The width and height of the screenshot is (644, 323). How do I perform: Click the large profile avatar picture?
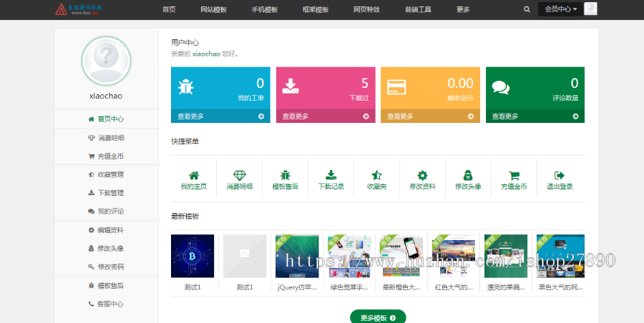point(106,61)
